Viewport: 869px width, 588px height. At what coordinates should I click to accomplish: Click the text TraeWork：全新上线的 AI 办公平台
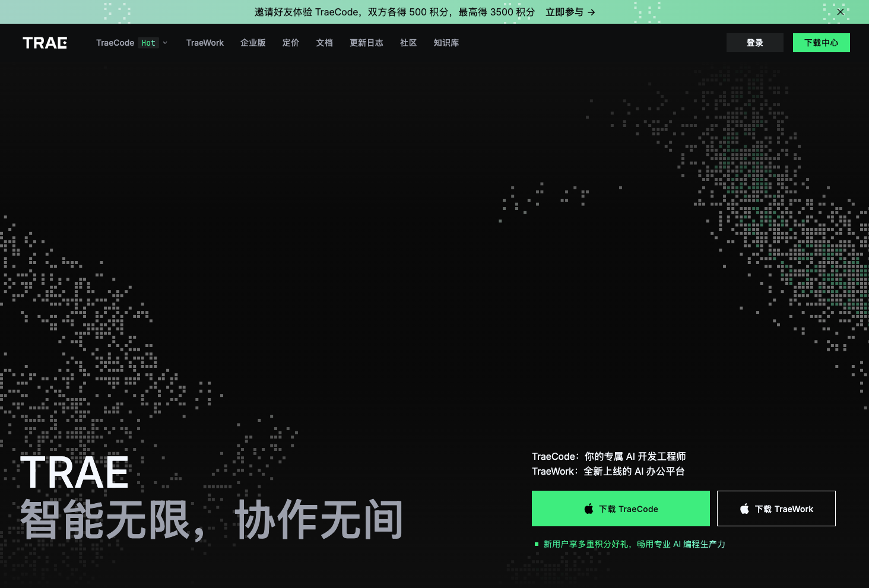(x=608, y=471)
